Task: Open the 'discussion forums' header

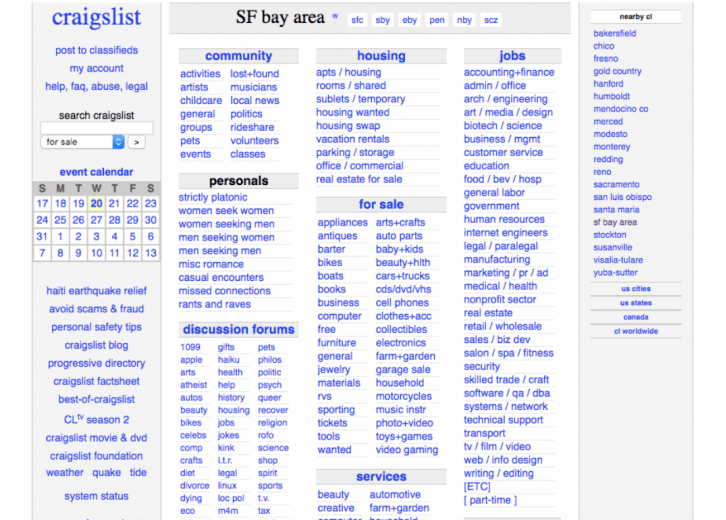Action: point(238,329)
